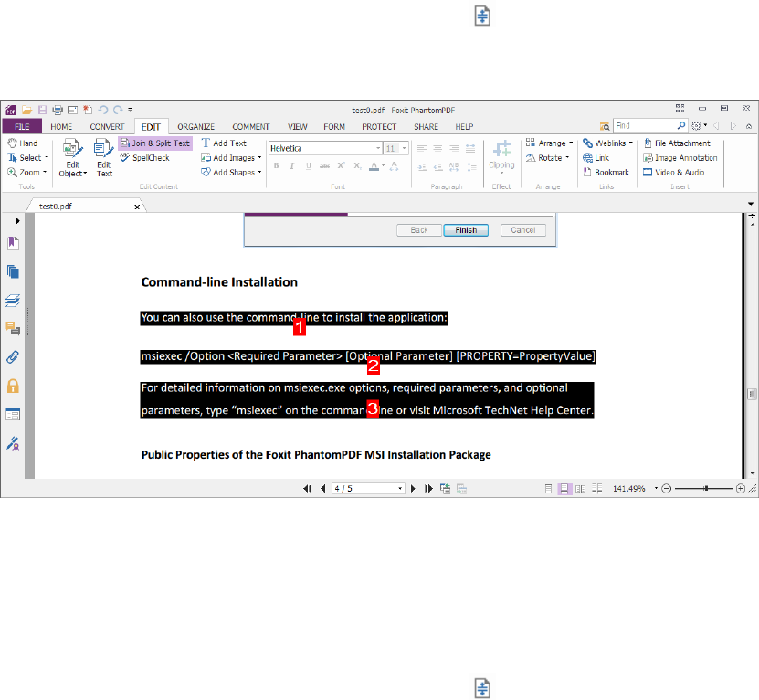Viewport: 759px width, 700px height.
Task: Toggle Subscript formatting
Action: pos(357,165)
